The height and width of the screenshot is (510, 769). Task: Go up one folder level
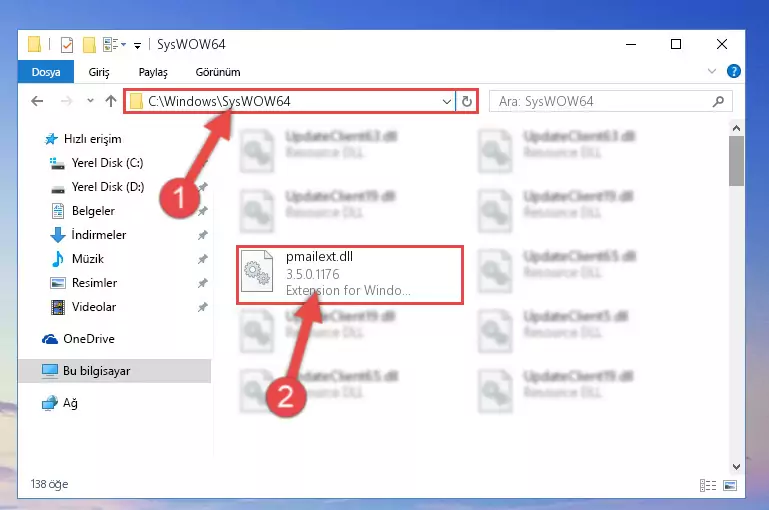[x=111, y=101]
